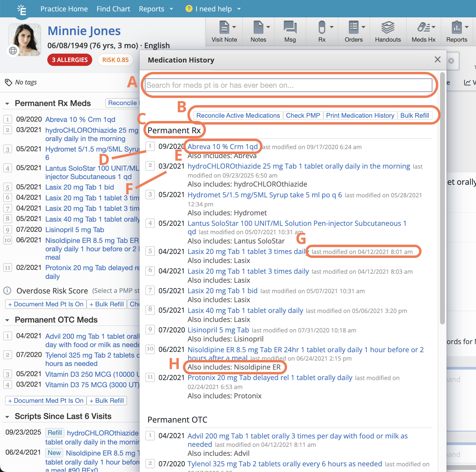Click the Reports clipboard chart icon
Screen dimensions: 476x472
tap(457, 28)
